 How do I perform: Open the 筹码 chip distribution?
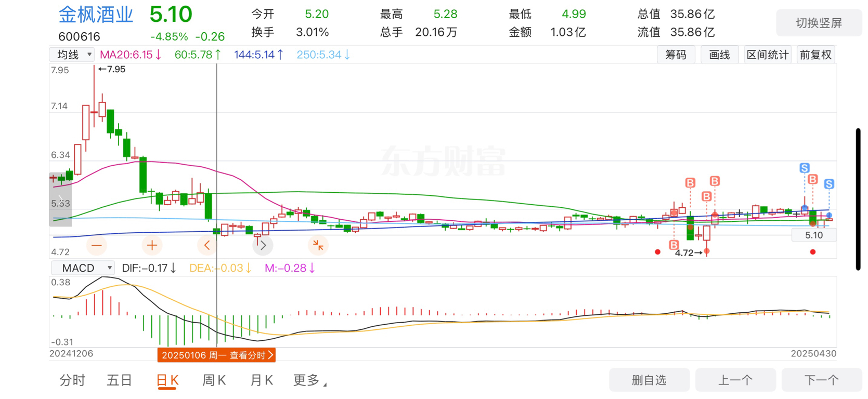pyautogui.click(x=676, y=55)
